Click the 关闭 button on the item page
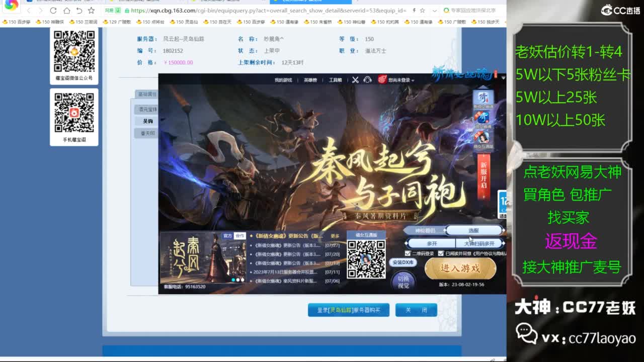 tap(416, 310)
